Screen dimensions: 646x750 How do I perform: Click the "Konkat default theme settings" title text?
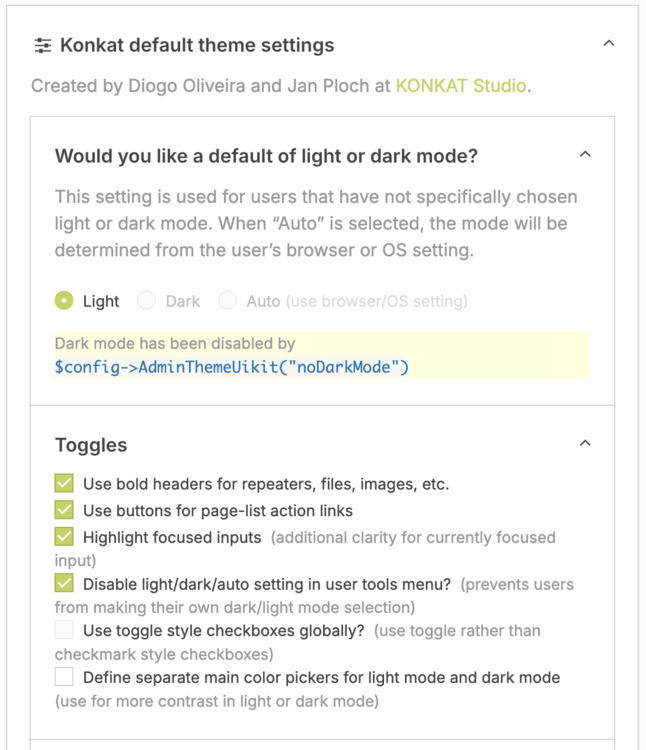coord(197,45)
